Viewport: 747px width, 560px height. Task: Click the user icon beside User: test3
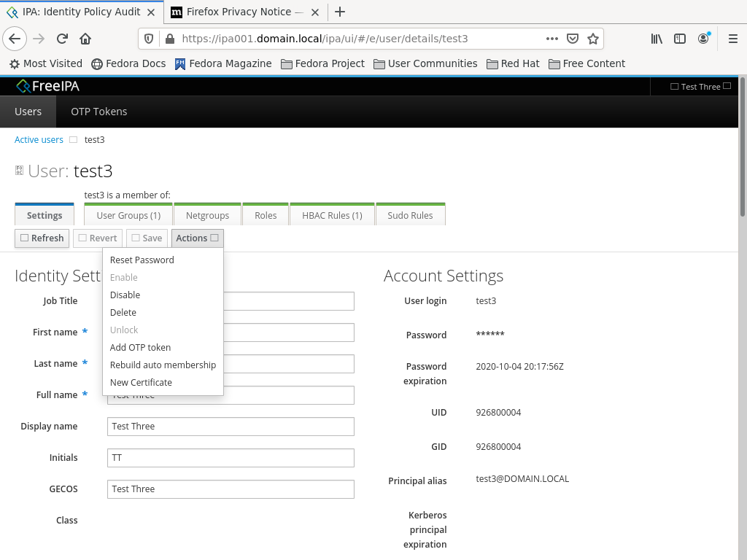point(19,171)
